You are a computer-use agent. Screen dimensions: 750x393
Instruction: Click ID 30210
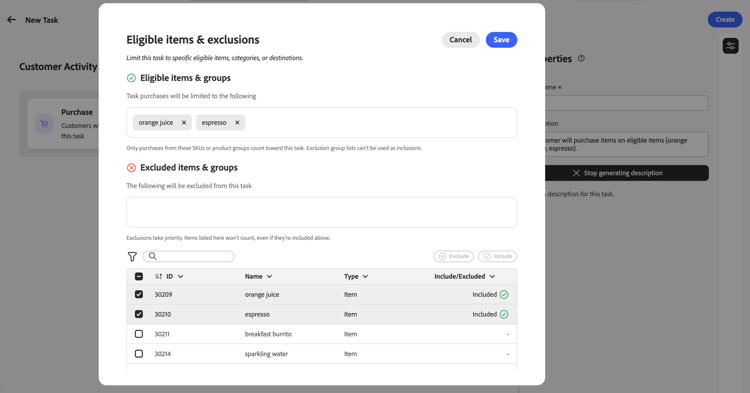[x=163, y=314]
